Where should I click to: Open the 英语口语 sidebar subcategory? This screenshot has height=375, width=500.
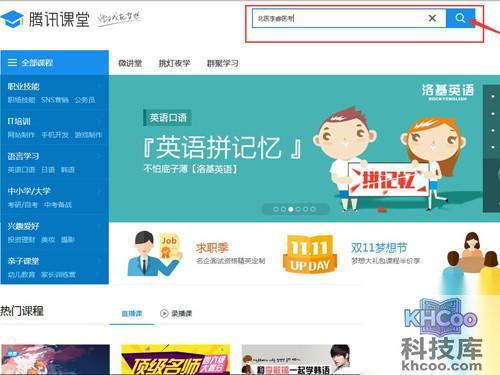click(21, 170)
